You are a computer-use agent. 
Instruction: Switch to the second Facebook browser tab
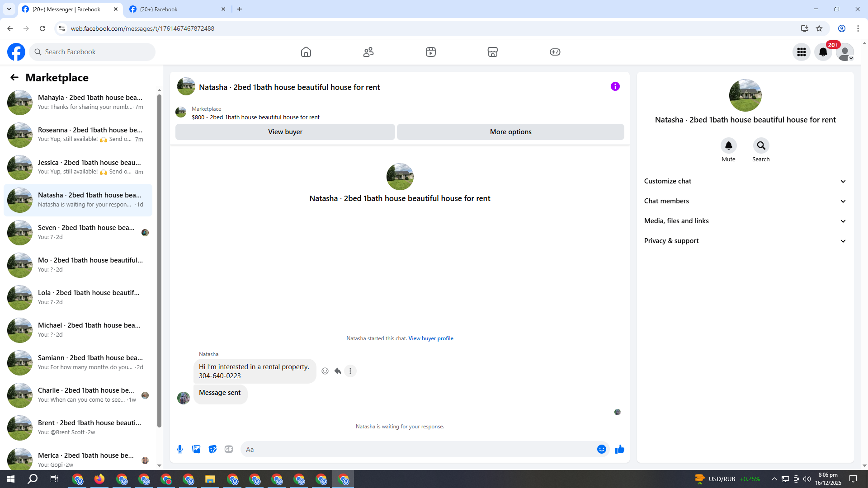(x=177, y=9)
